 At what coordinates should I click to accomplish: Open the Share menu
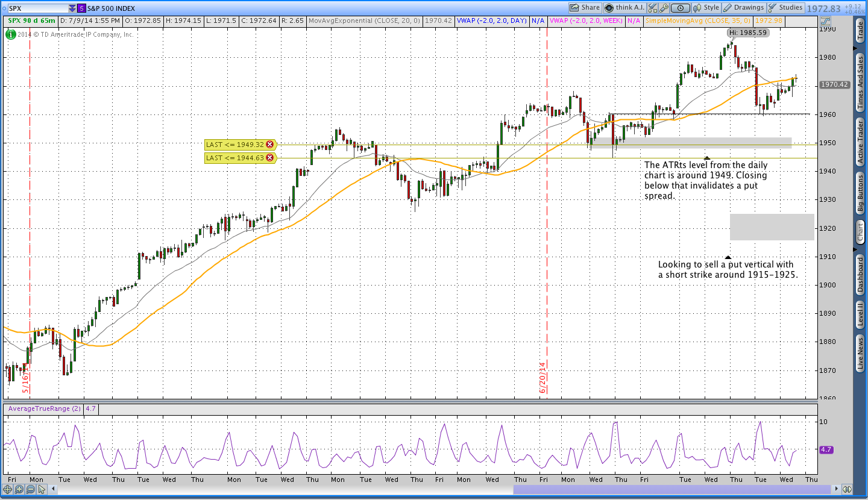click(585, 8)
